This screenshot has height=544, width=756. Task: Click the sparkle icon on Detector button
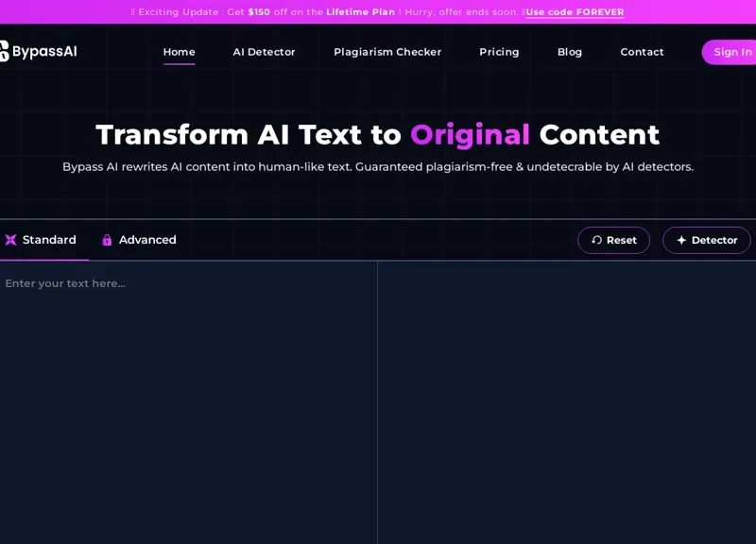click(681, 240)
